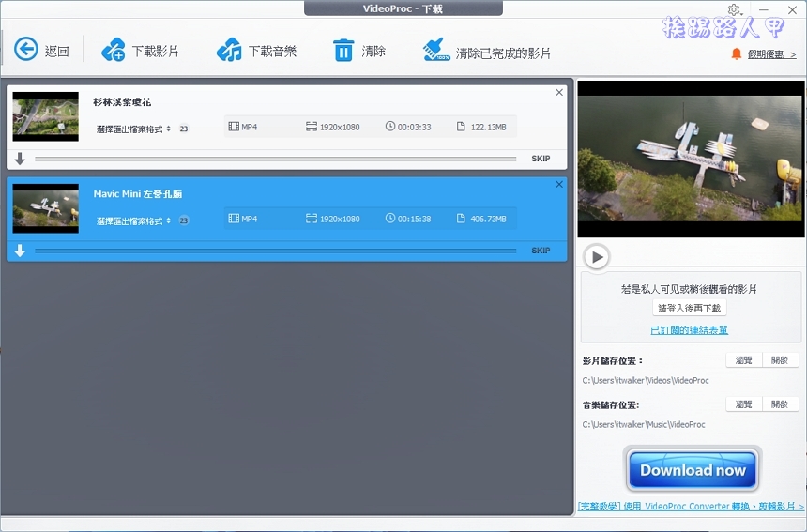Open the 假期優惠 promotion link
807x532 pixels.
pyautogui.click(x=771, y=54)
